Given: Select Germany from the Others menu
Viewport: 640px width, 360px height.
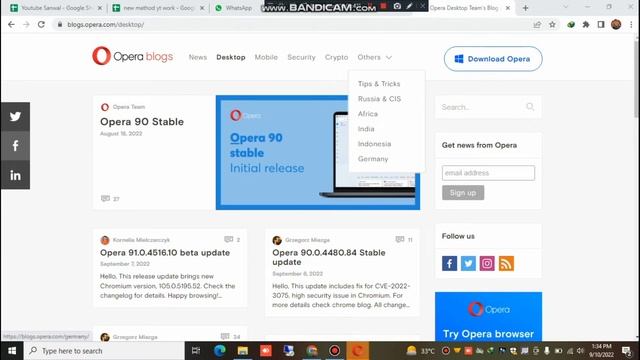Looking at the screenshot, I should point(373,159).
